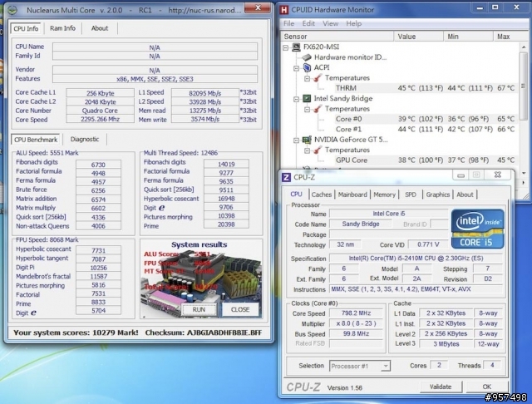This screenshot has height=404, width=532.
Task: Select the FX620-MSI computer icon
Action: coord(296,47)
